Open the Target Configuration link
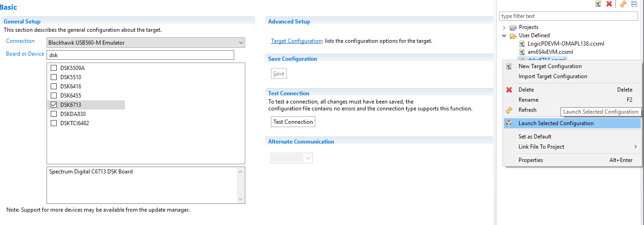Screen dimensions: 644x225 [x=296, y=41]
